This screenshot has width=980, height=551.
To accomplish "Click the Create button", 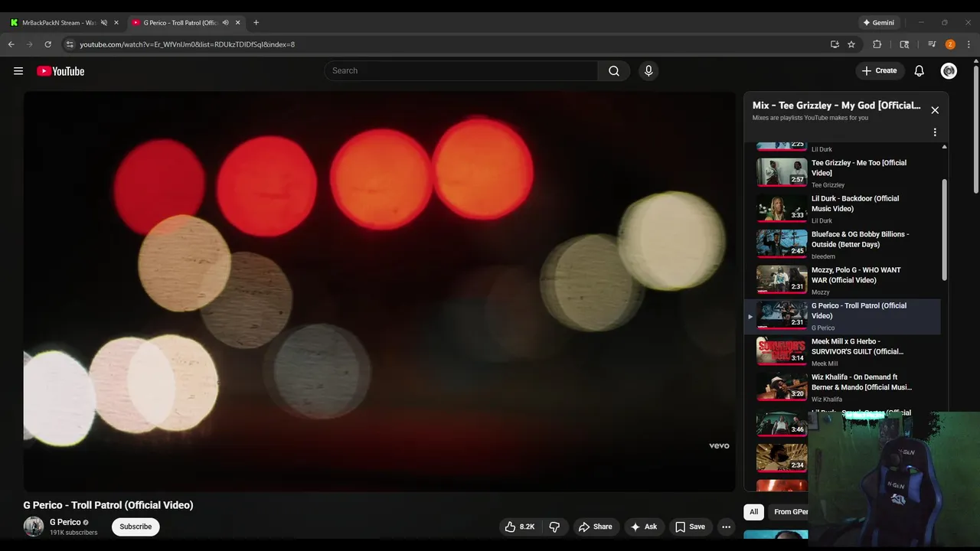I will (x=879, y=71).
